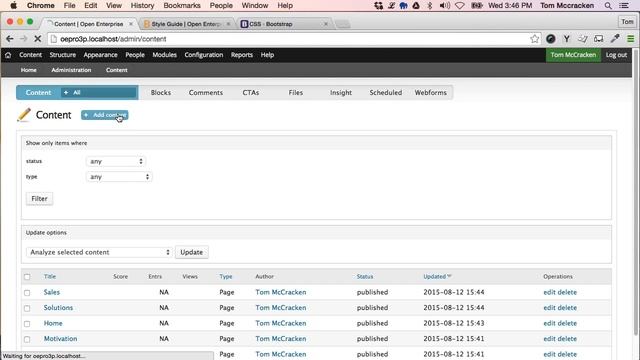Open the Chrome hamburger menu
The height and width of the screenshot is (360, 640).
click(631, 39)
